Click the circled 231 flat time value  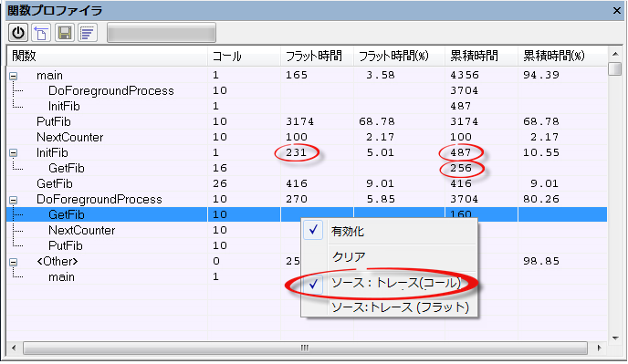click(x=296, y=152)
